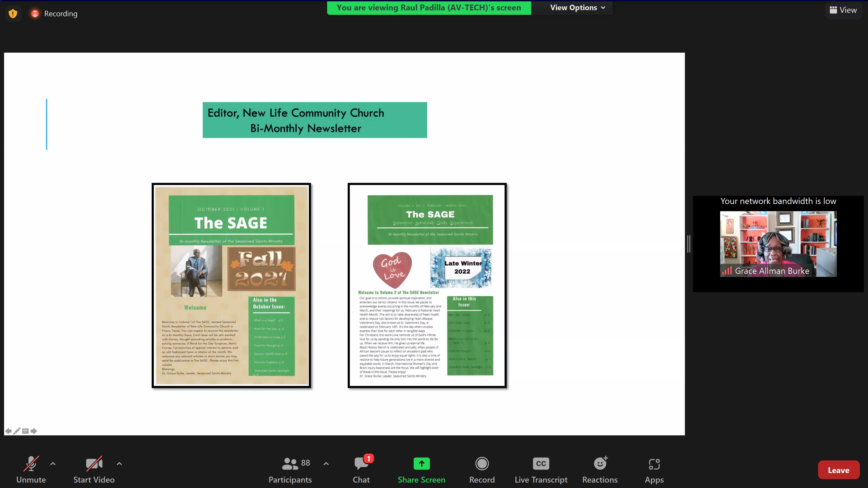Expand the Participants options chevron
868x488 pixels.
pyautogui.click(x=326, y=463)
